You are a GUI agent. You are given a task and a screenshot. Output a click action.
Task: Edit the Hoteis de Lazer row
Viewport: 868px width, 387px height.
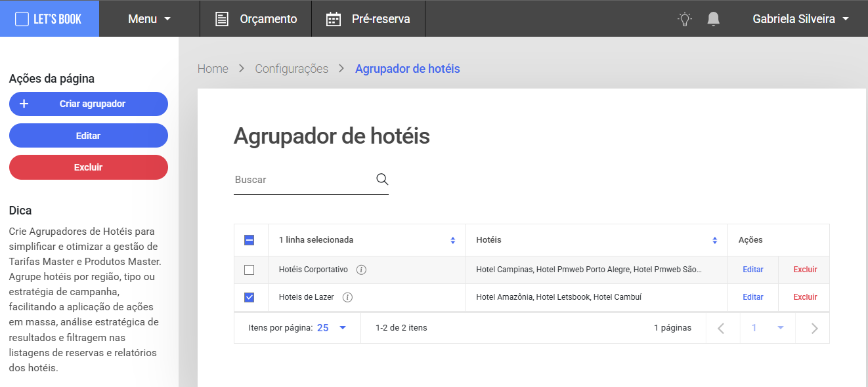click(x=753, y=297)
